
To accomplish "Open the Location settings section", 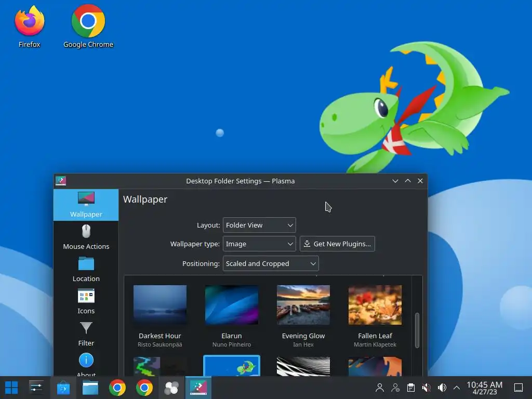I will coord(86,270).
